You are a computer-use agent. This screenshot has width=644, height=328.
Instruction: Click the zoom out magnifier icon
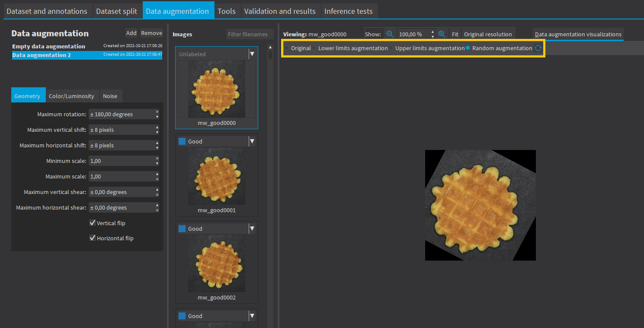[390, 34]
